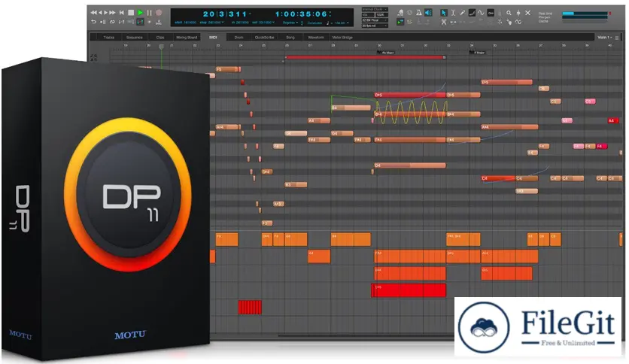The height and width of the screenshot is (364, 629).
Task: Open the Stop time dropdown arrow
Action: (223, 23)
